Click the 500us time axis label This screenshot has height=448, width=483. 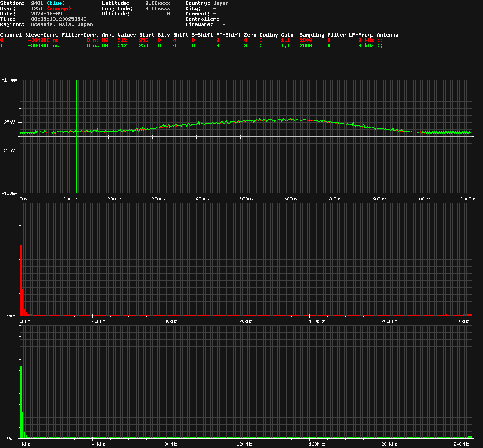pyautogui.click(x=247, y=199)
